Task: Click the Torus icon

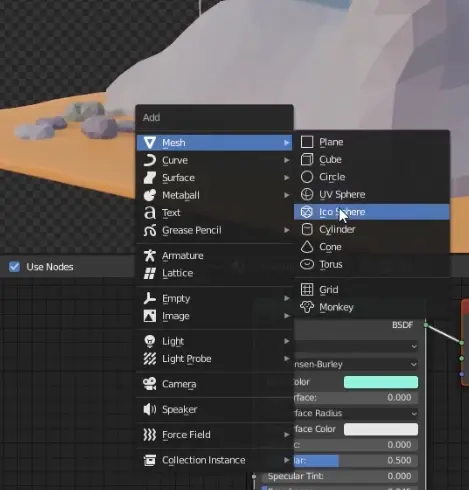Action: point(307,264)
